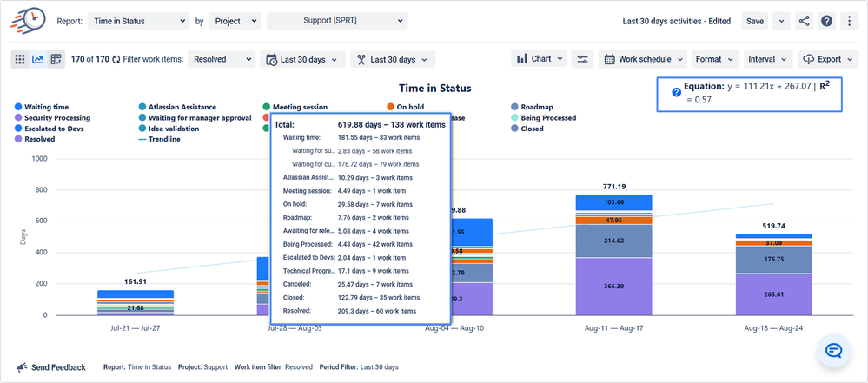Screen dimensions: 868x383
Task: Refresh the 170 of 170 work items
Action: coord(116,59)
